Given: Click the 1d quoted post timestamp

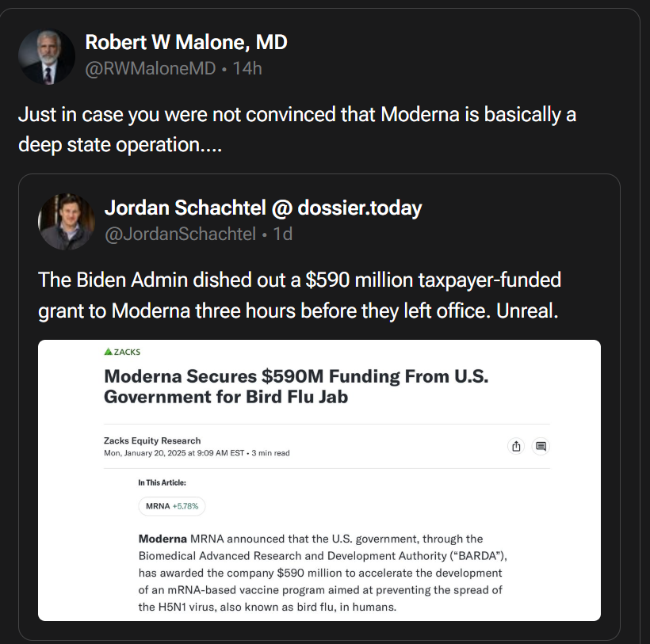Looking at the screenshot, I should 282,234.
